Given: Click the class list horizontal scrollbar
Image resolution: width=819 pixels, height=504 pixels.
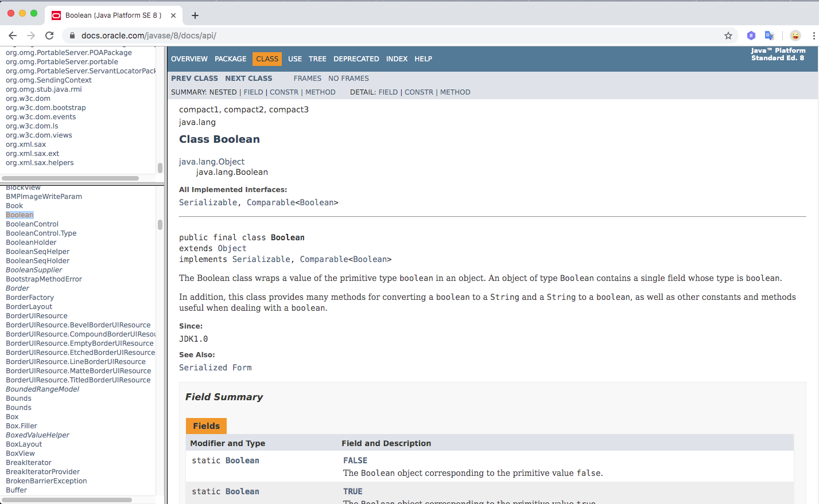Looking at the screenshot, I should [66, 500].
